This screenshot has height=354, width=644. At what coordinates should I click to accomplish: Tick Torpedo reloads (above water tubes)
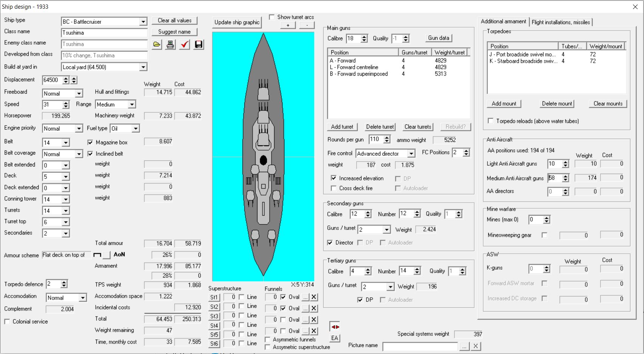click(490, 121)
